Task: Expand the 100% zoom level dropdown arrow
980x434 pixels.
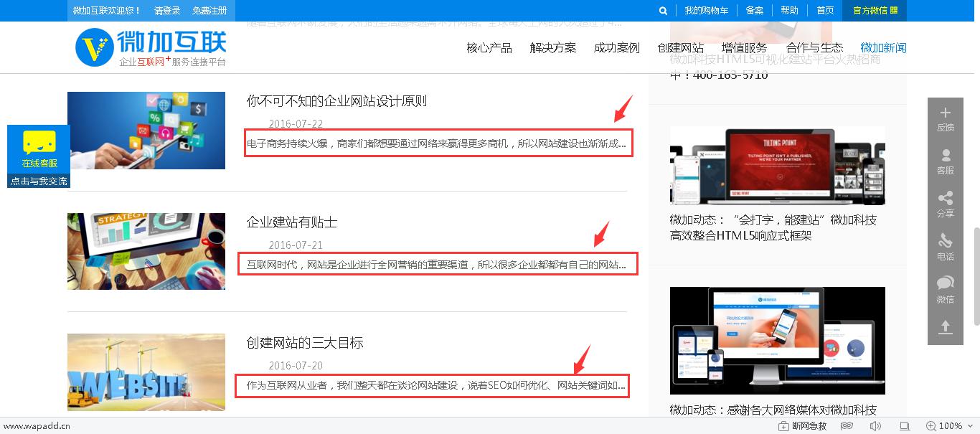Action: pos(969,426)
